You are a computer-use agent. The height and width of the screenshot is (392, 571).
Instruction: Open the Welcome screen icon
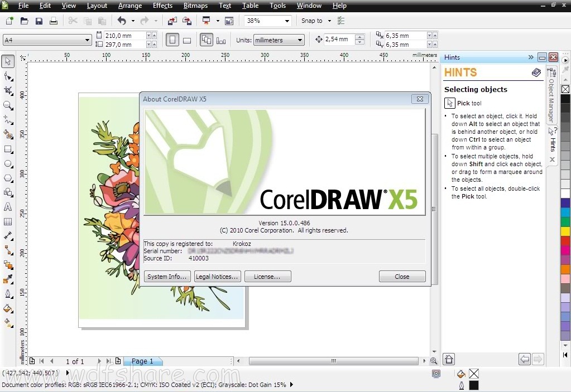[229, 21]
